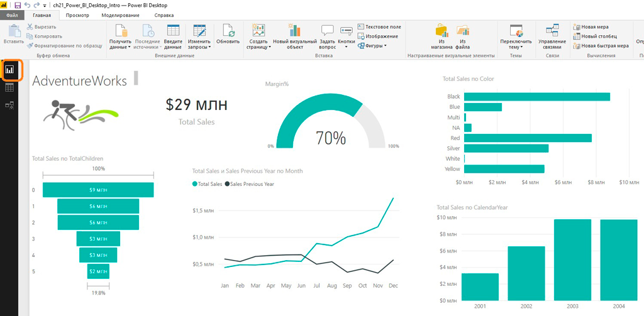Click Новая мера button
This screenshot has height=316, width=644.
591,26
